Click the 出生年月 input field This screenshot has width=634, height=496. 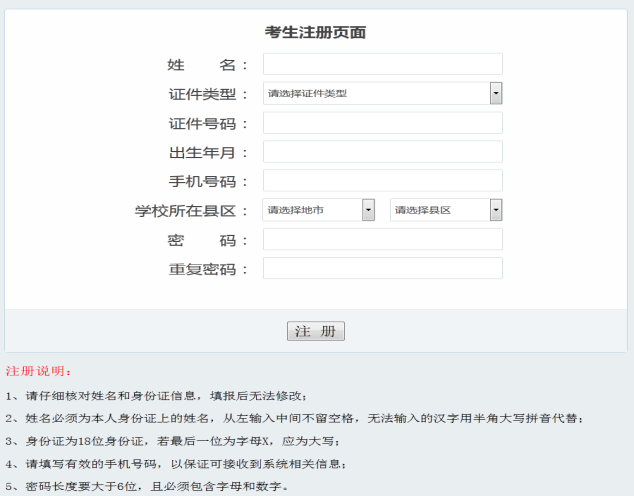382,152
